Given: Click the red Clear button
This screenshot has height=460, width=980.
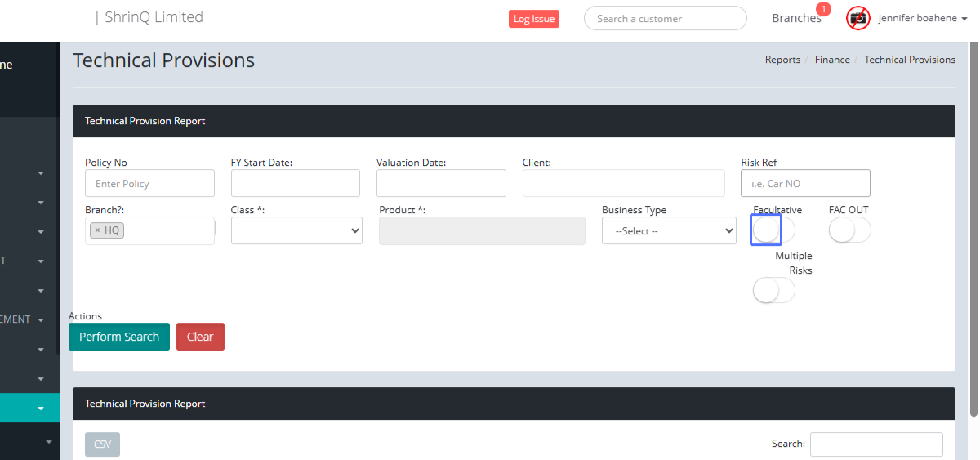Looking at the screenshot, I should tap(200, 337).
